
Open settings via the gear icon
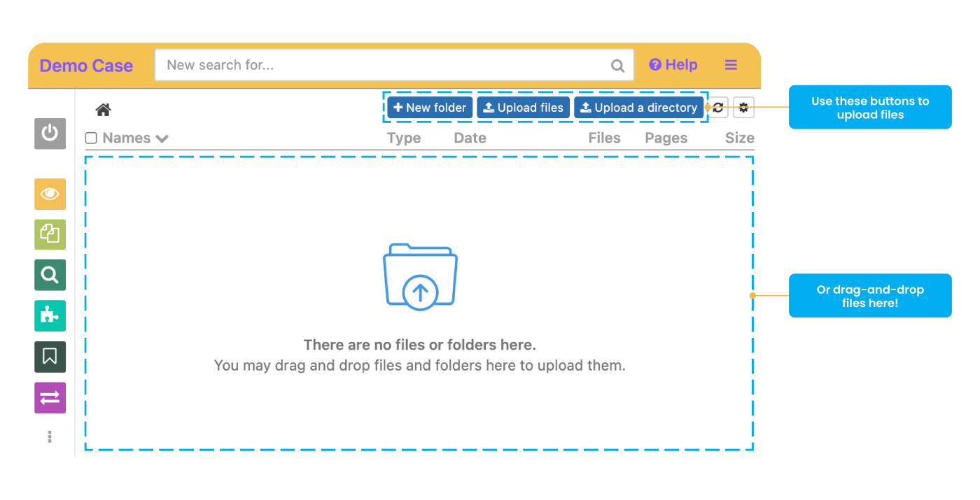pyautogui.click(x=743, y=107)
